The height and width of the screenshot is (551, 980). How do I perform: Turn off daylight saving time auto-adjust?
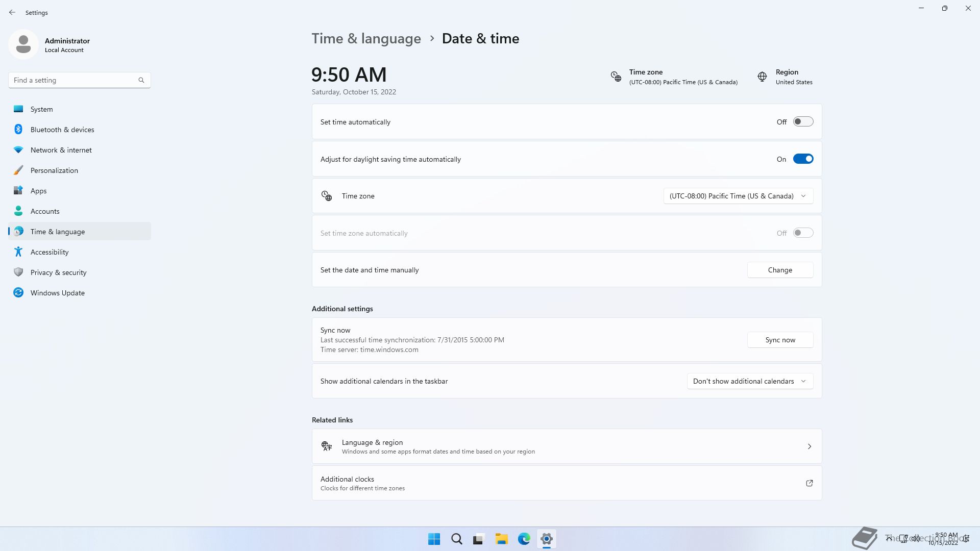803,159
